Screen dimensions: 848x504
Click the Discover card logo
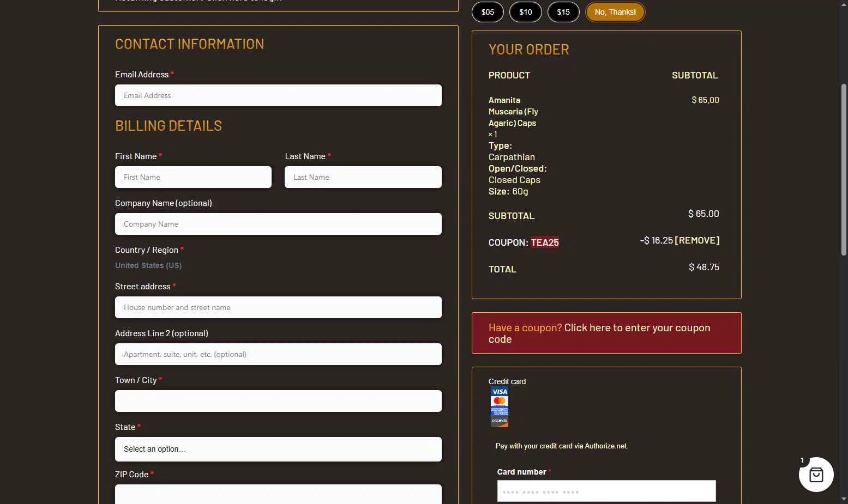click(x=500, y=421)
